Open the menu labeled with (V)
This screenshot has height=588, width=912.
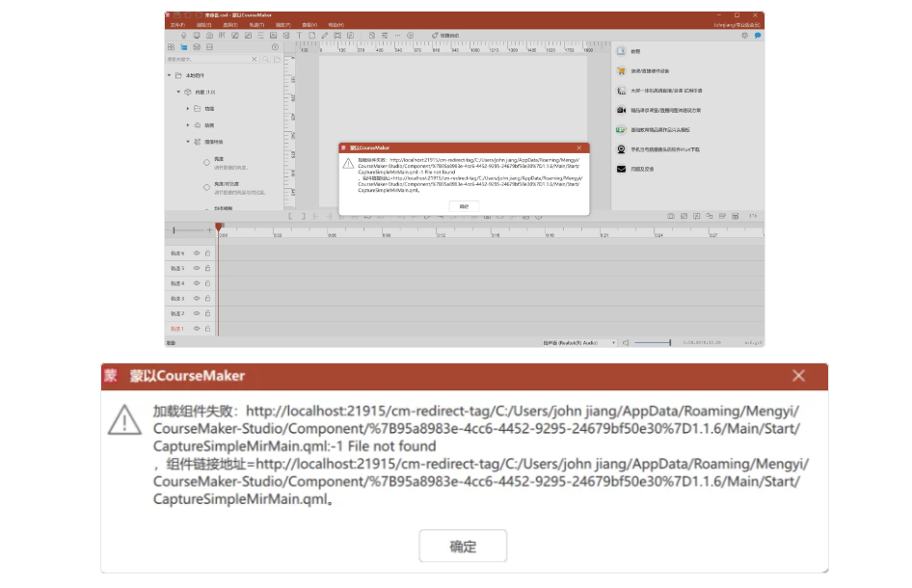point(309,25)
